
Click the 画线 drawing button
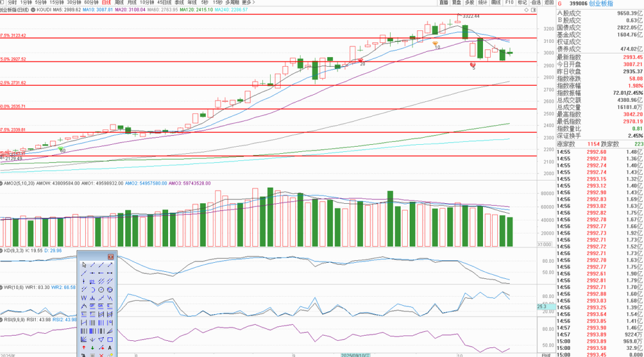pyautogui.click(x=496, y=2)
